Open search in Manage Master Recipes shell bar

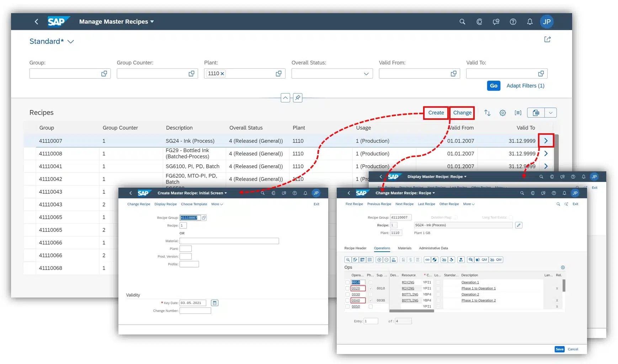pyautogui.click(x=462, y=22)
